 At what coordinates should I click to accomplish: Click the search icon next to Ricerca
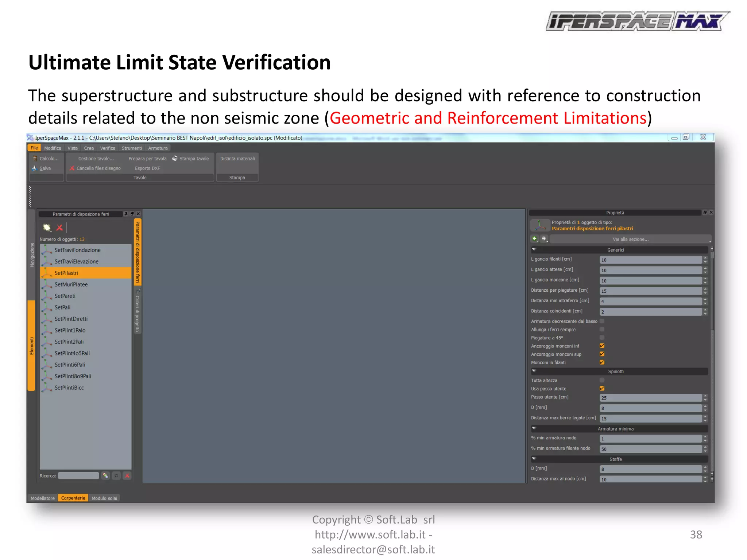(105, 476)
